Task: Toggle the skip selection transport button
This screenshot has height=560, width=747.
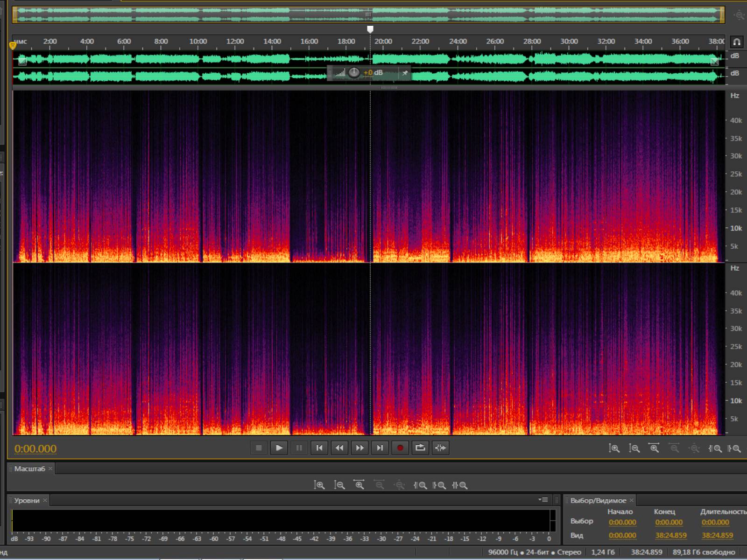Action: 440,448
